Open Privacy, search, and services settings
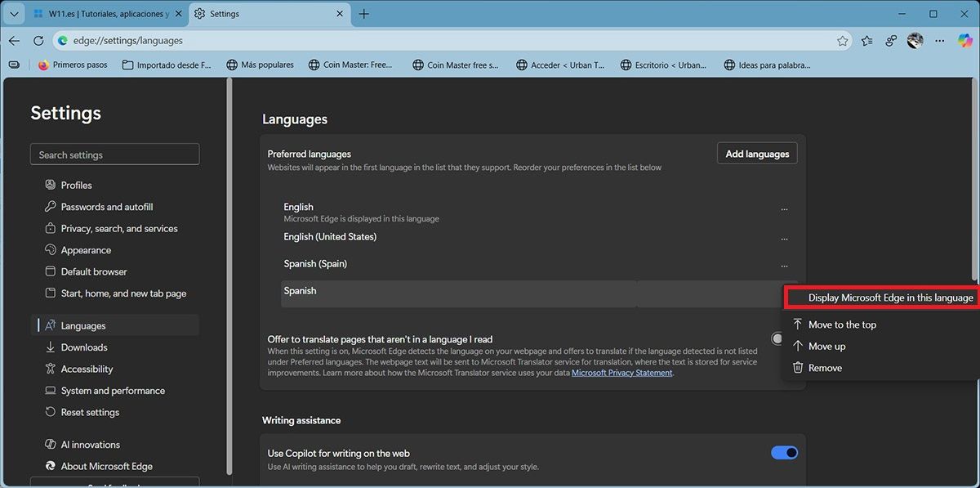The height and width of the screenshot is (488, 980). click(x=119, y=229)
